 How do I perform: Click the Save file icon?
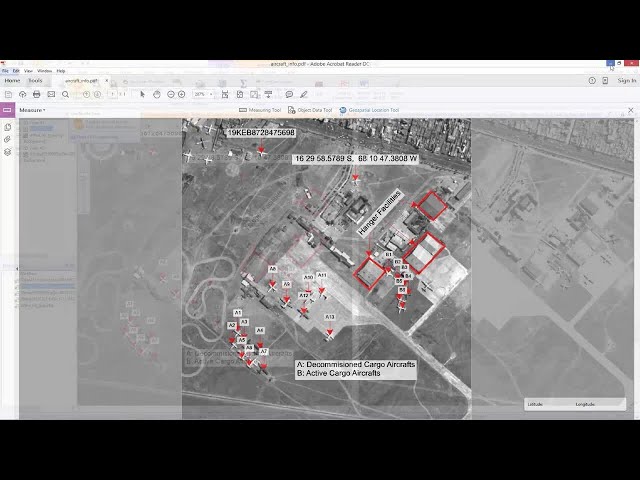[8, 95]
